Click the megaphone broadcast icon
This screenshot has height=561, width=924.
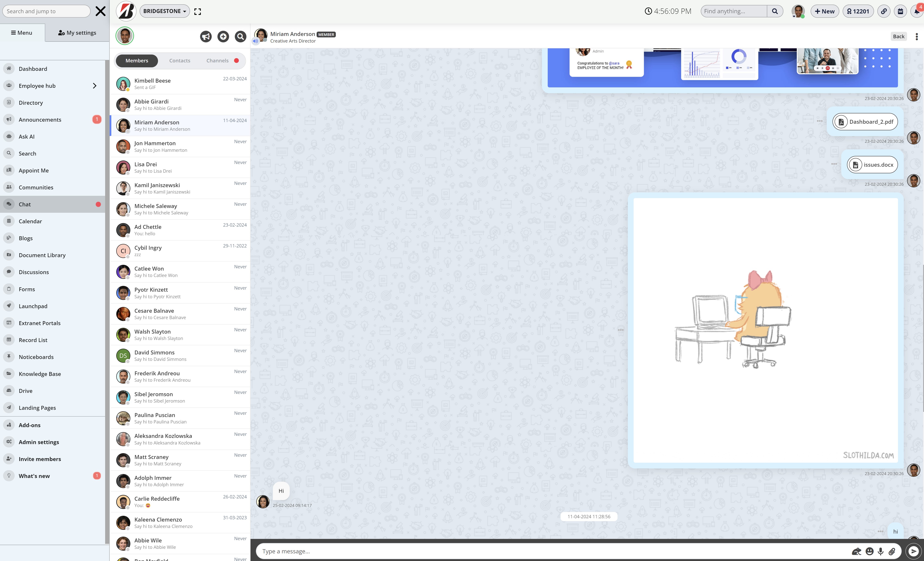click(205, 36)
